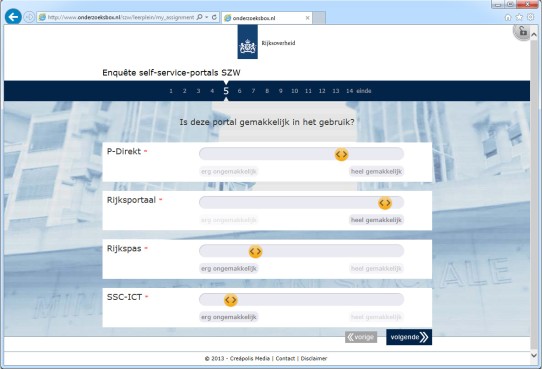Click the Rijkspas slider handle
542x369 pixels.
(255, 252)
